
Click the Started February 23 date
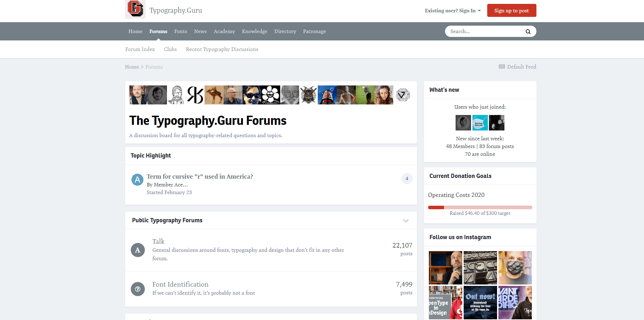click(x=169, y=192)
